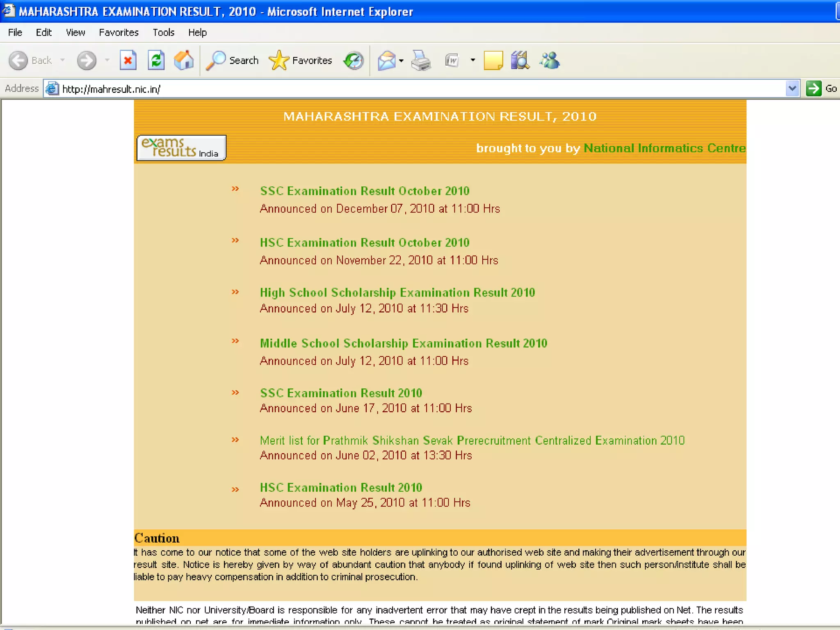Open the Research books icon

(520, 61)
